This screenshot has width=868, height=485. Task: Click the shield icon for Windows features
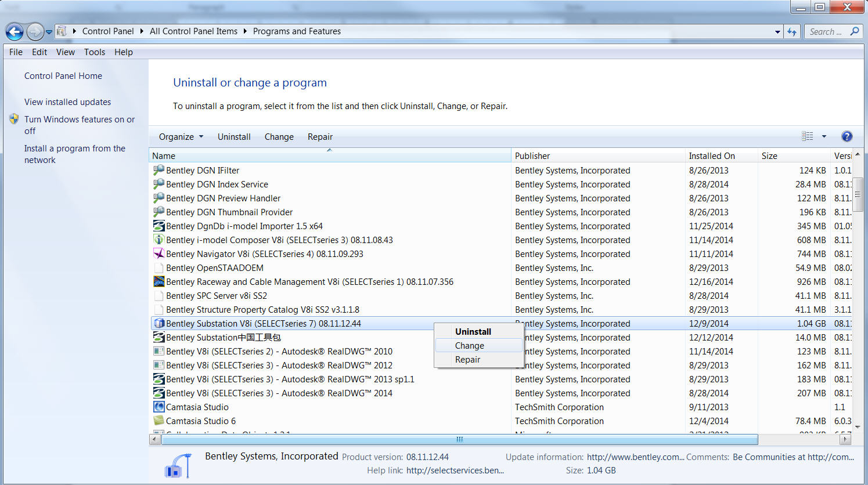(14, 119)
